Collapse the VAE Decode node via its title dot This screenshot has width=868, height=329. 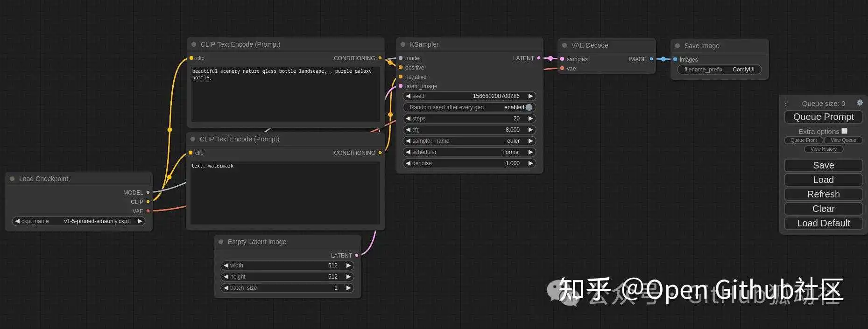[x=565, y=45]
